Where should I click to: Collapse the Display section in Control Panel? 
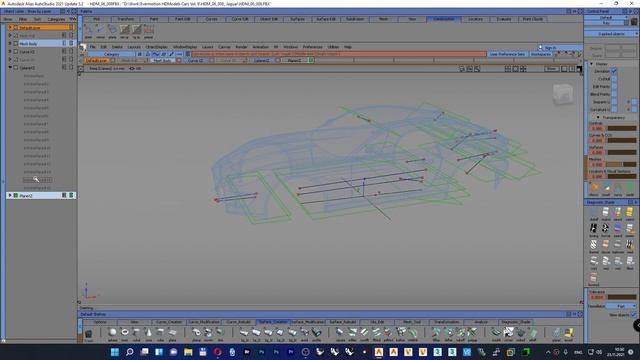click(x=591, y=64)
